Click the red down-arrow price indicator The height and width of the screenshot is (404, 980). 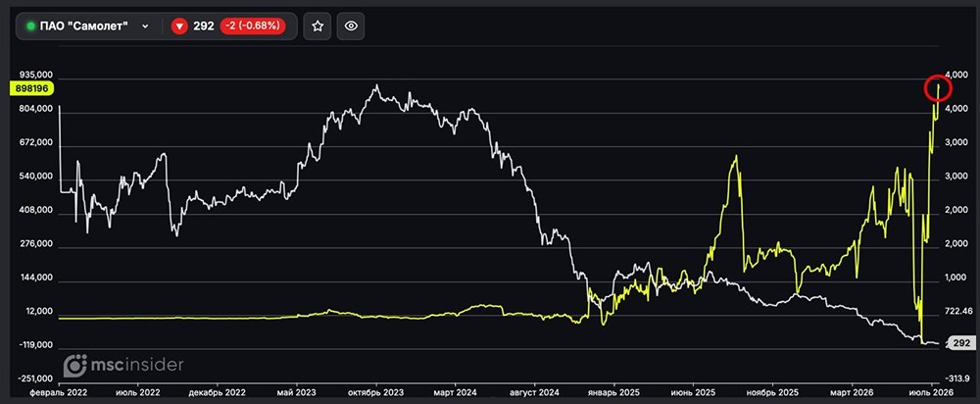179,26
